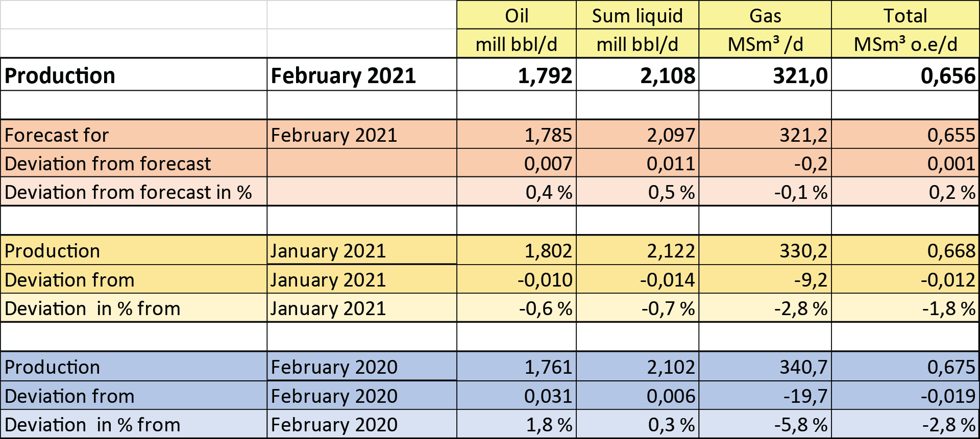This screenshot has width=980, height=439.
Task: Click the Forecast for label cell
Action: [x=134, y=135]
